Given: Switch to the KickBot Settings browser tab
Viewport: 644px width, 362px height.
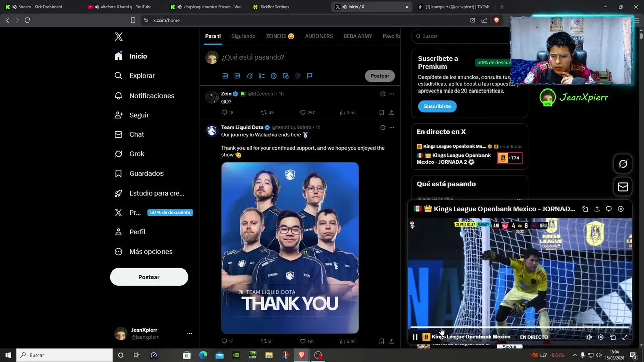Looking at the screenshot, I should [x=288, y=7].
